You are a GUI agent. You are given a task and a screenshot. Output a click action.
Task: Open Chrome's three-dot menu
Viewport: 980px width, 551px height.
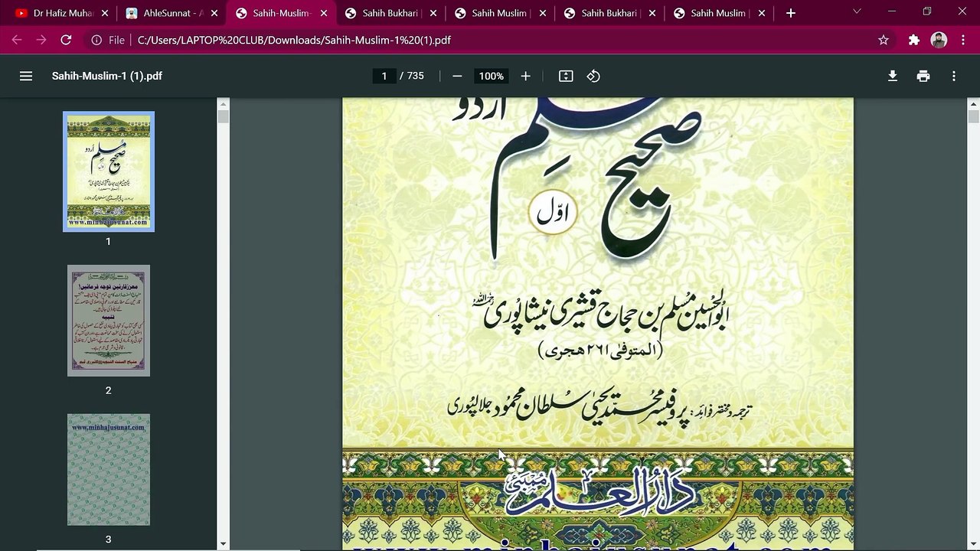(963, 40)
